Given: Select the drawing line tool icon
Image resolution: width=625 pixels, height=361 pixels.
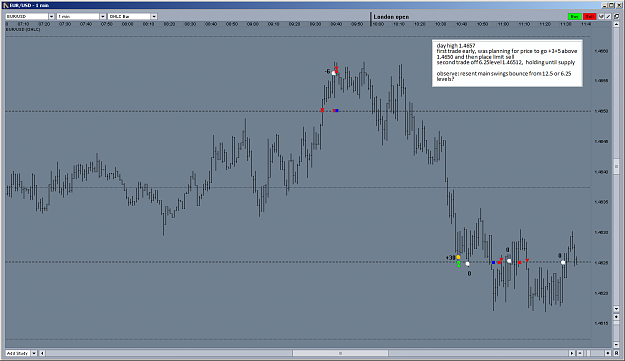Looking at the screenshot, I should [608, 16].
